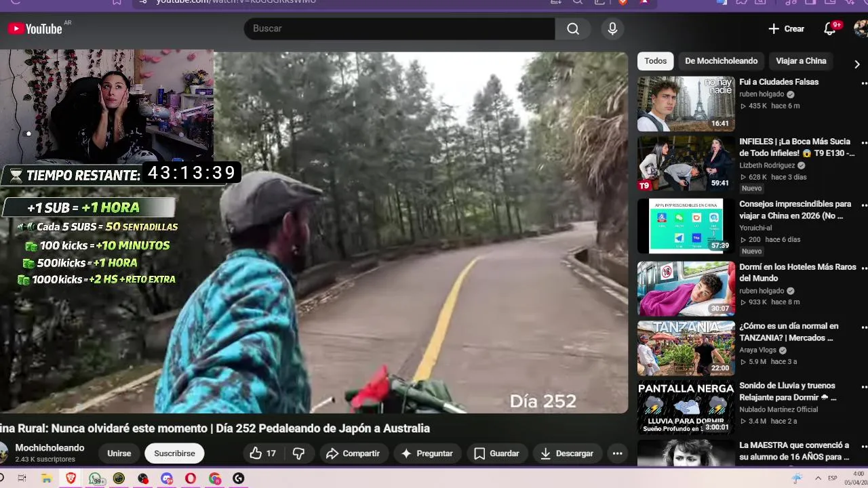Open Google Chrome from the taskbar
The image size is (868, 488).
pos(215,479)
